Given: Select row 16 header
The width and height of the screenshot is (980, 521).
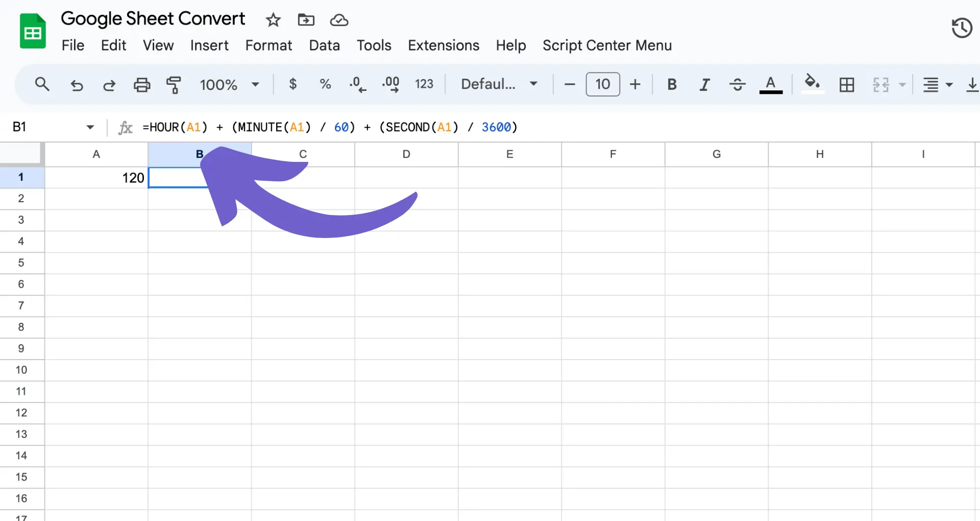Looking at the screenshot, I should (21, 499).
